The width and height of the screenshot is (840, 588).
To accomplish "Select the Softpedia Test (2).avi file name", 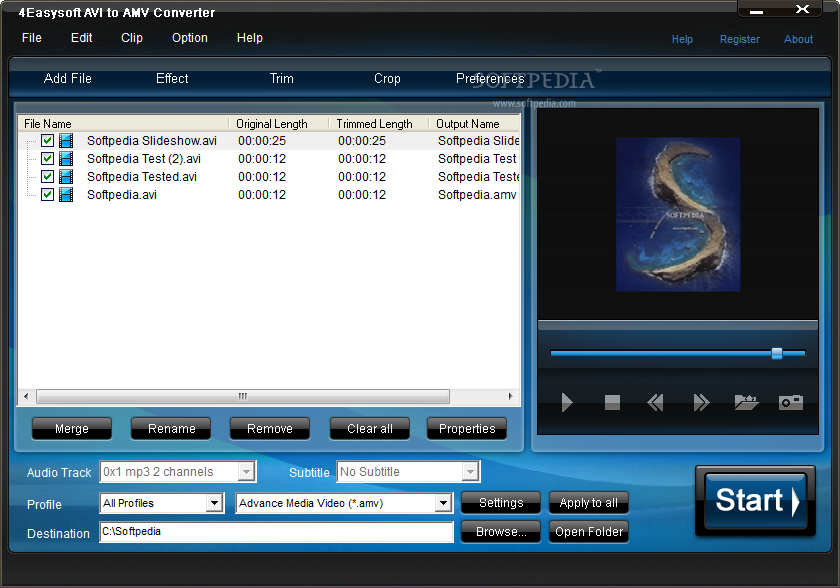I will click(x=144, y=159).
